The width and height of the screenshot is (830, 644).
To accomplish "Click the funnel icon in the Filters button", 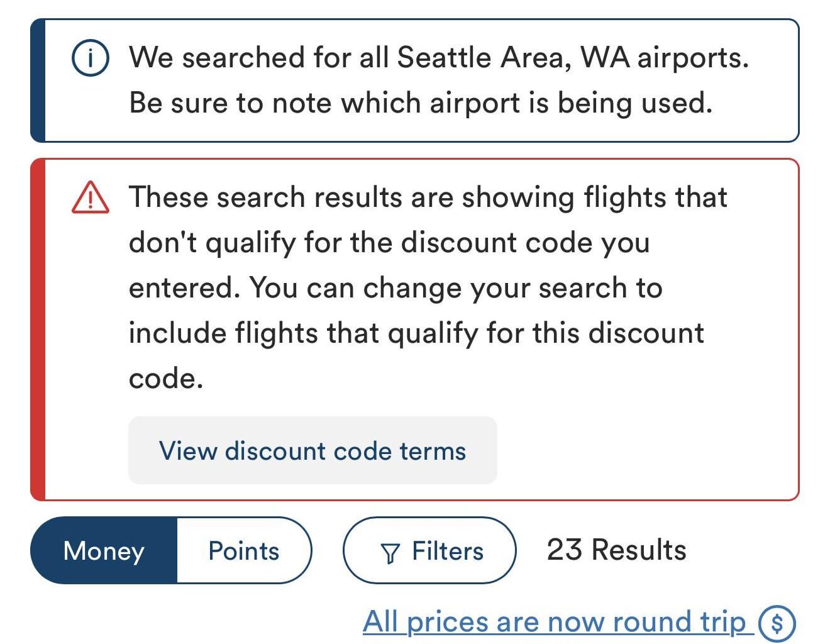I will point(390,551).
